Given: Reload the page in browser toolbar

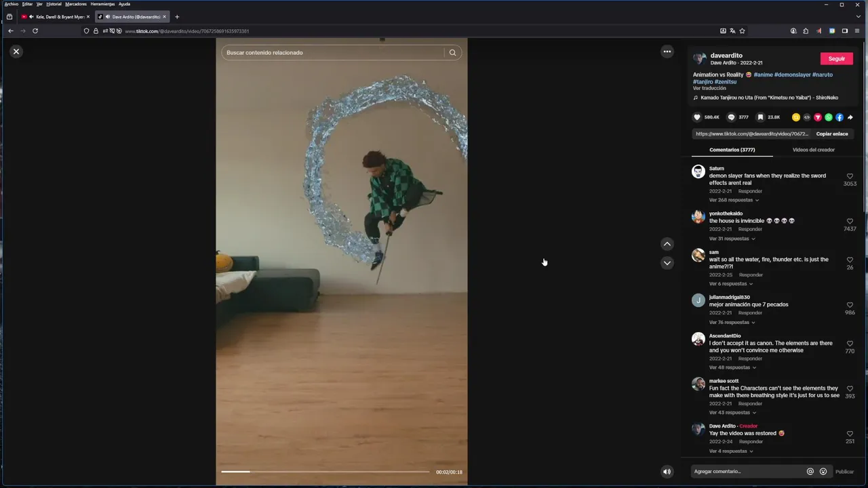Looking at the screenshot, I should point(35,30).
